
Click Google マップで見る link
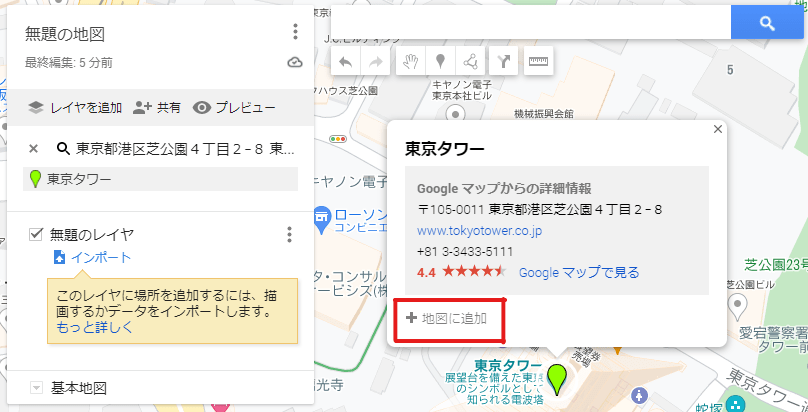coord(579,272)
